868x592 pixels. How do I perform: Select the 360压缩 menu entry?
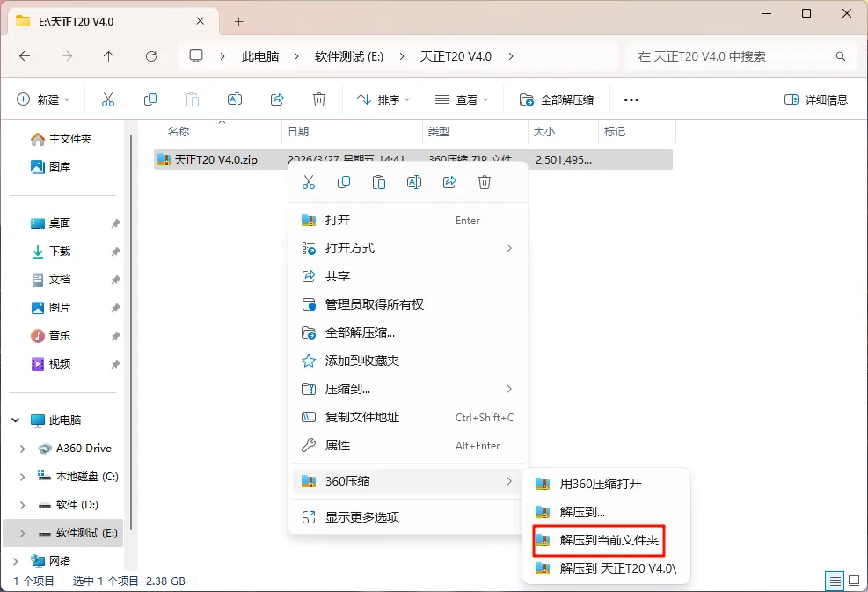408,481
